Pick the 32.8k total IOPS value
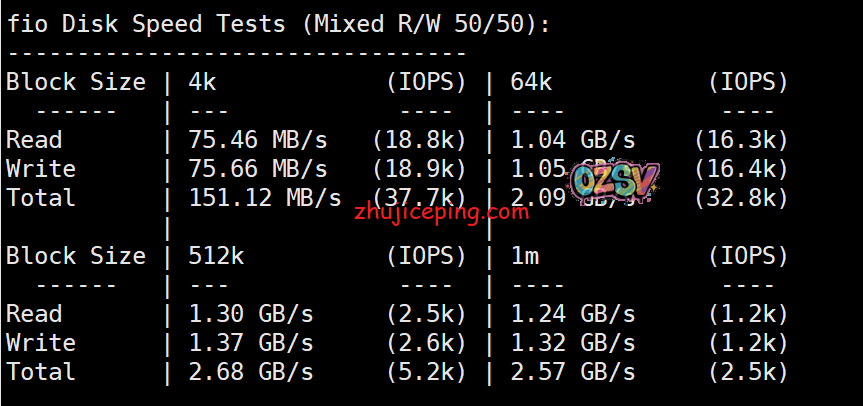Image resolution: width=863 pixels, height=406 pixels. pyautogui.click(x=741, y=198)
